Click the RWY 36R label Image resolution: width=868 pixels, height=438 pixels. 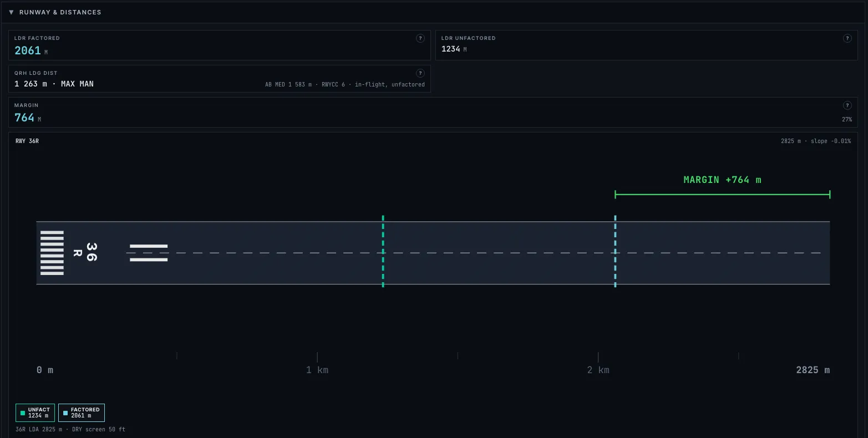pos(27,141)
